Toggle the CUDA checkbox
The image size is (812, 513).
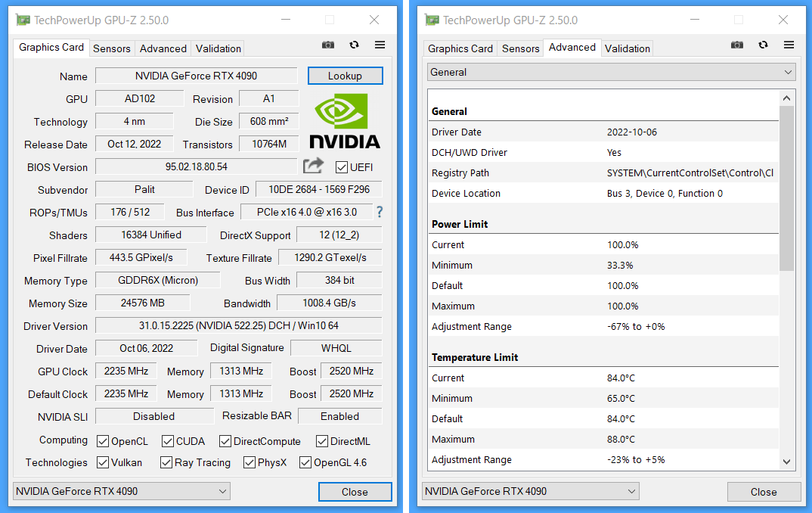tap(168, 441)
